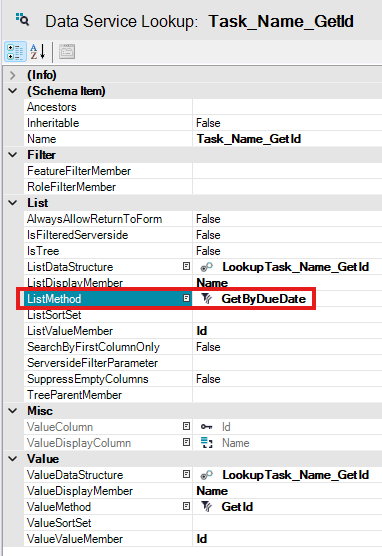Screen dimensions: 382x556
Task: Click the ListValueMember Id value
Action: 201,331
